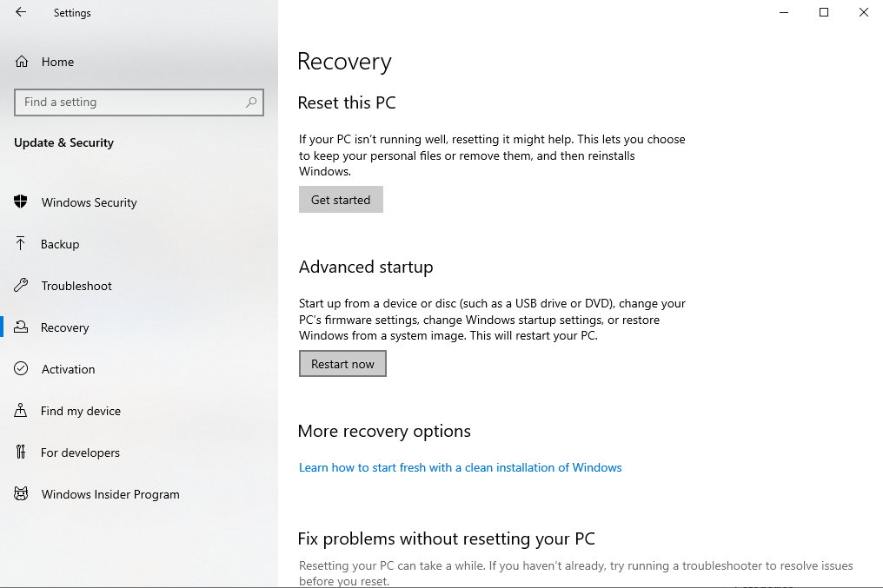
Task: Open the Recovery sidebar entry
Action: 65,327
